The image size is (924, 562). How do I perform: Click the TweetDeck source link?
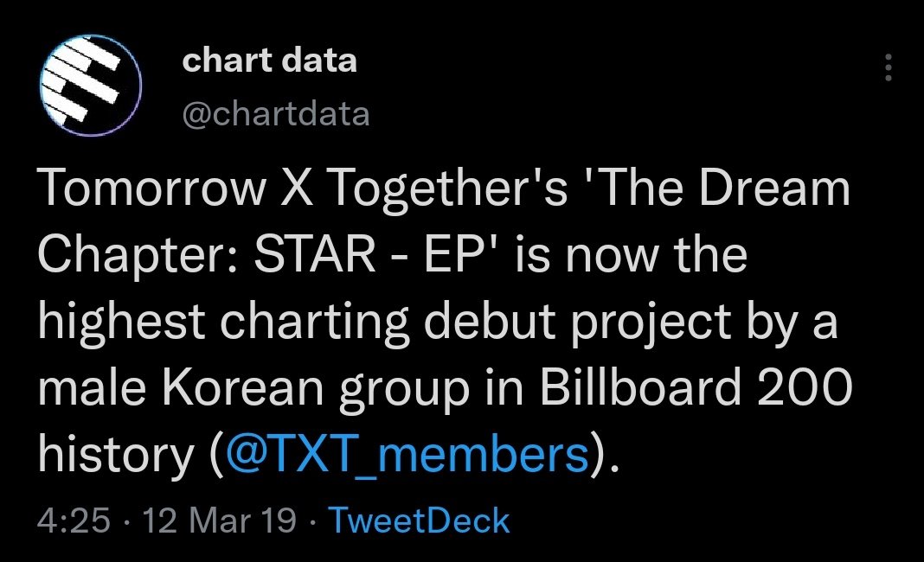419,520
